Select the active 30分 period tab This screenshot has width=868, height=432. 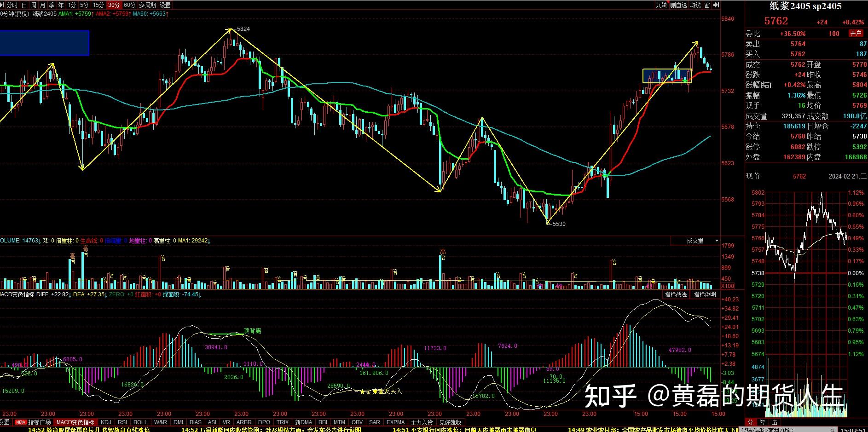pos(114,5)
